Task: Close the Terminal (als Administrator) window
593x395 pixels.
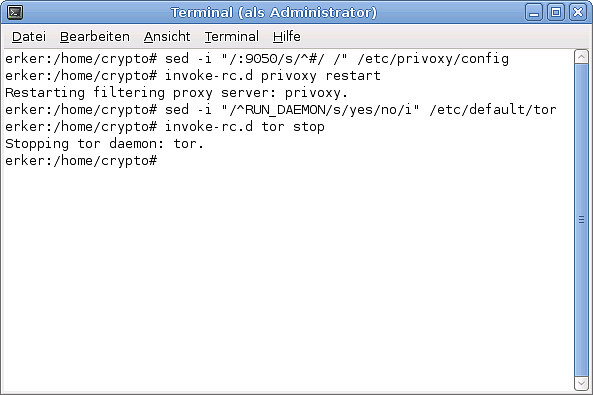Action: point(578,12)
